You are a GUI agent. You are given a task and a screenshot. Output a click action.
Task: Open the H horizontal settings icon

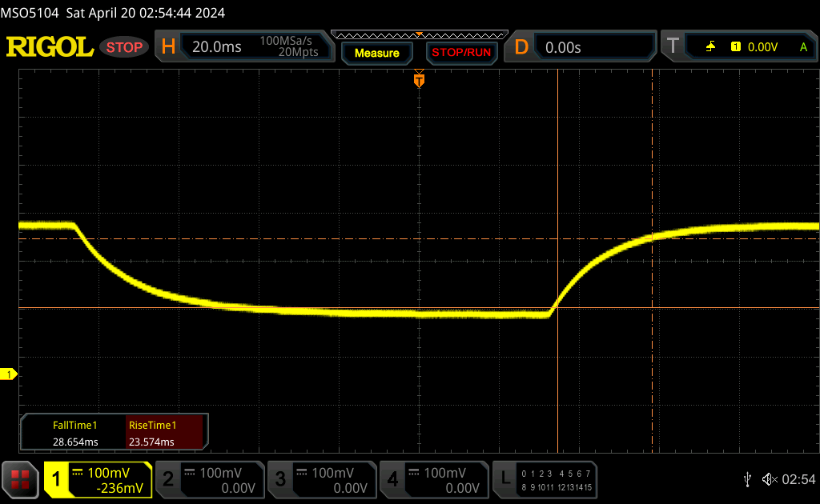tap(168, 47)
